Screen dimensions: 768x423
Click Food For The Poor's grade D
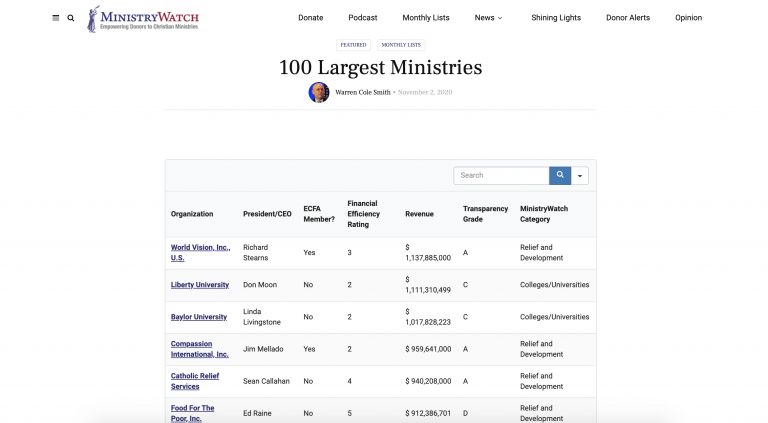pos(465,413)
